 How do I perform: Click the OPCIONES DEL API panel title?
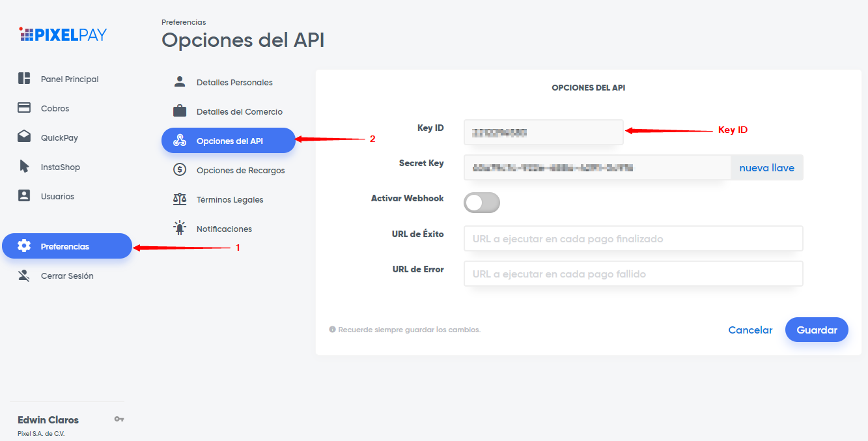click(x=589, y=87)
